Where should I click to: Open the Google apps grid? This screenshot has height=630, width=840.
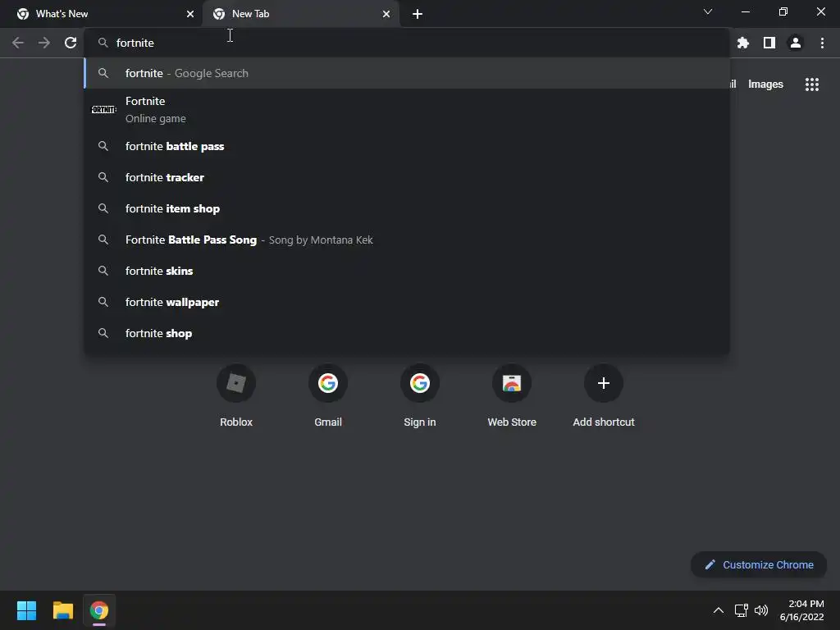811,84
